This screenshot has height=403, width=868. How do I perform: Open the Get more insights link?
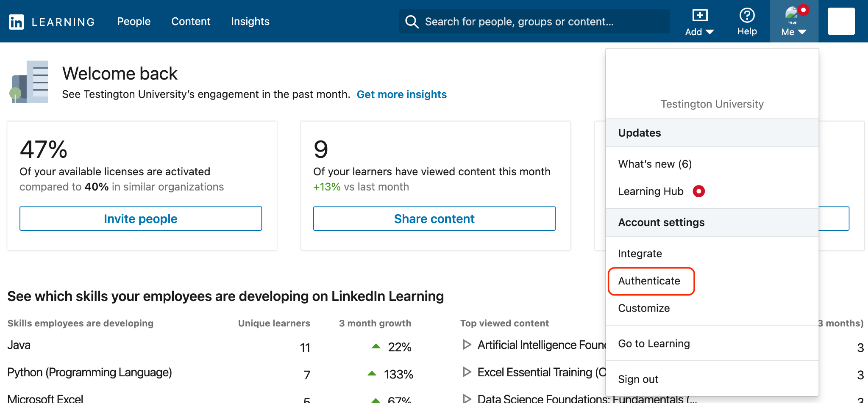[x=402, y=94]
